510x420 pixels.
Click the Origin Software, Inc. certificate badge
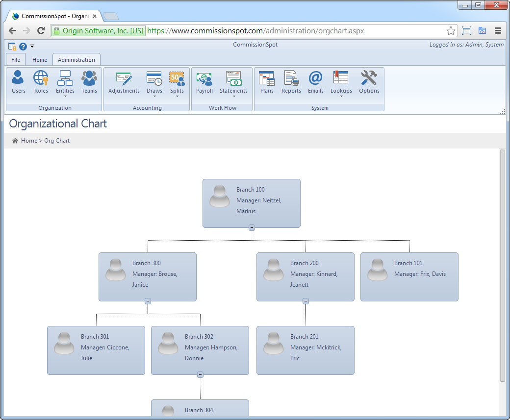[x=98, y=31]
